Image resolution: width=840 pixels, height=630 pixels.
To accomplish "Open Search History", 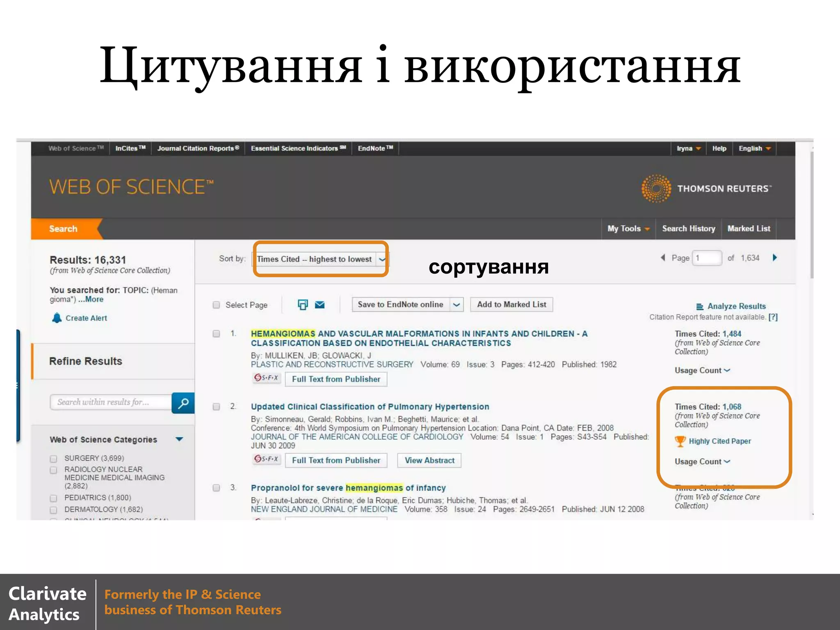I will (689, 228).
